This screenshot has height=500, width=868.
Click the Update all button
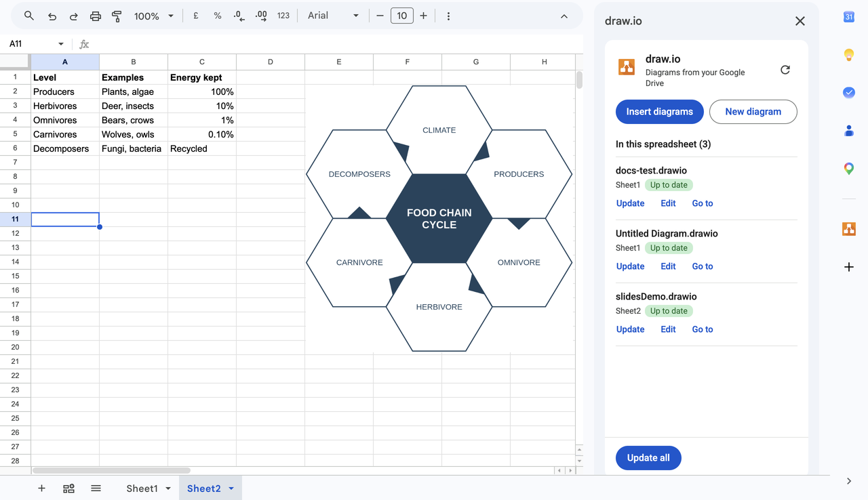648,458
